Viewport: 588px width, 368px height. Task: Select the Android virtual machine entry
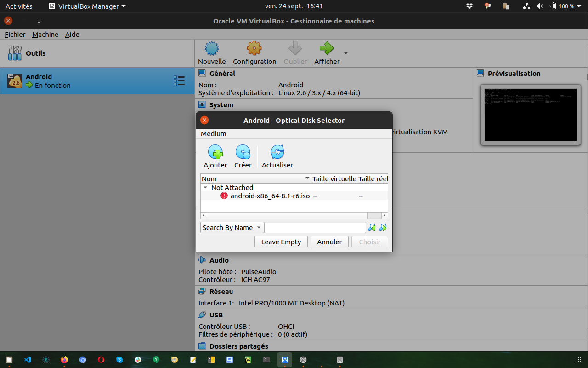click(97, 81)
